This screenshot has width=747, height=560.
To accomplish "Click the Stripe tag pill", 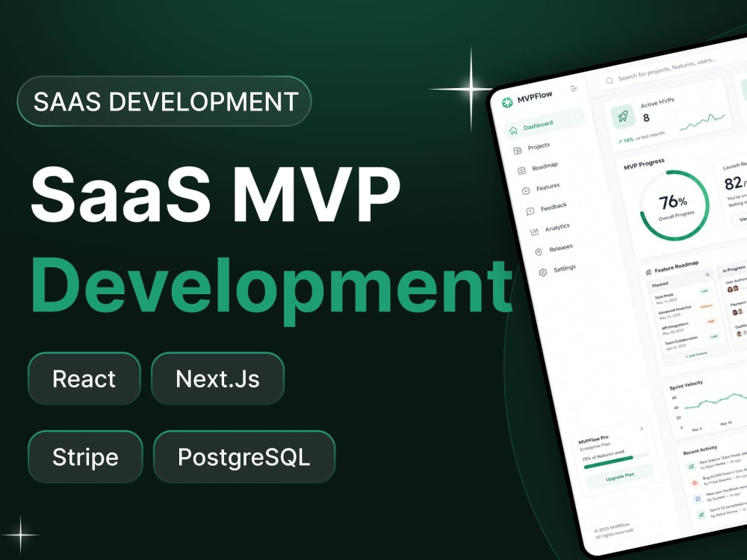I will tap(85, 457).
